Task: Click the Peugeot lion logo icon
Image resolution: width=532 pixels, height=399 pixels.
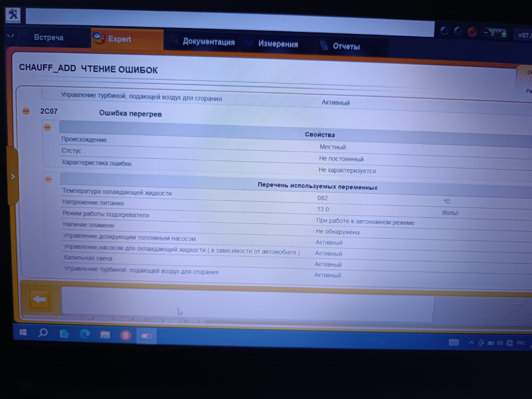Action: [13, 16]
